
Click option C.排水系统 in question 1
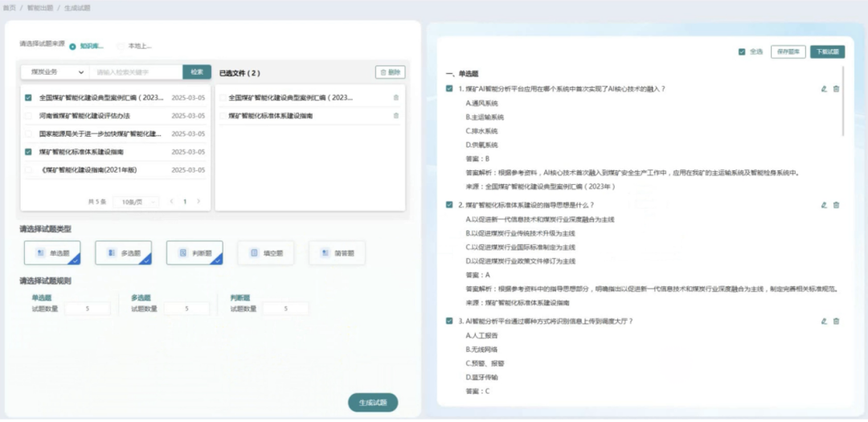point(482,131)
